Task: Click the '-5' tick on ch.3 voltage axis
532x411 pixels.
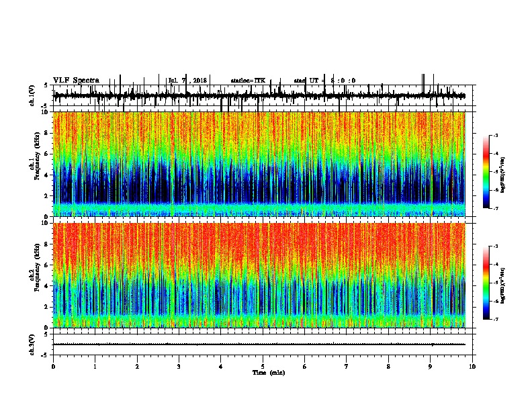Action: coord(46,355)
